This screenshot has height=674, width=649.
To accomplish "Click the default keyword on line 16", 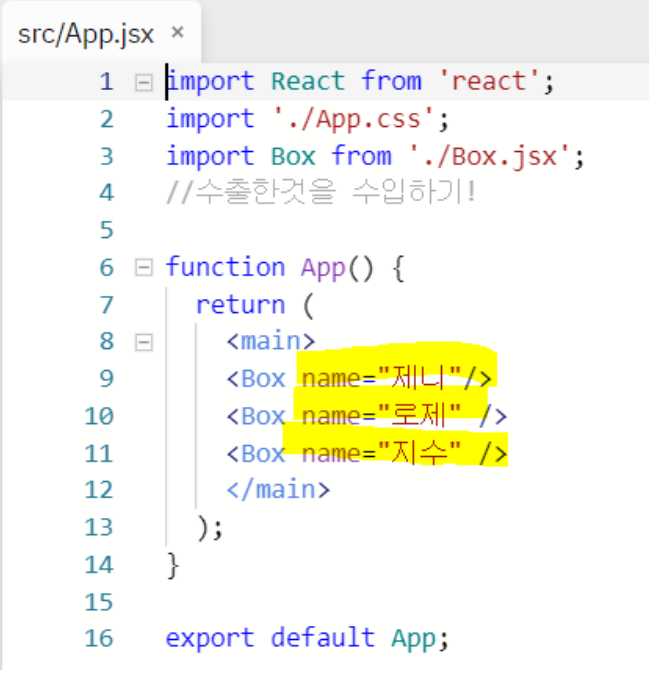I will tap(323, 637).
